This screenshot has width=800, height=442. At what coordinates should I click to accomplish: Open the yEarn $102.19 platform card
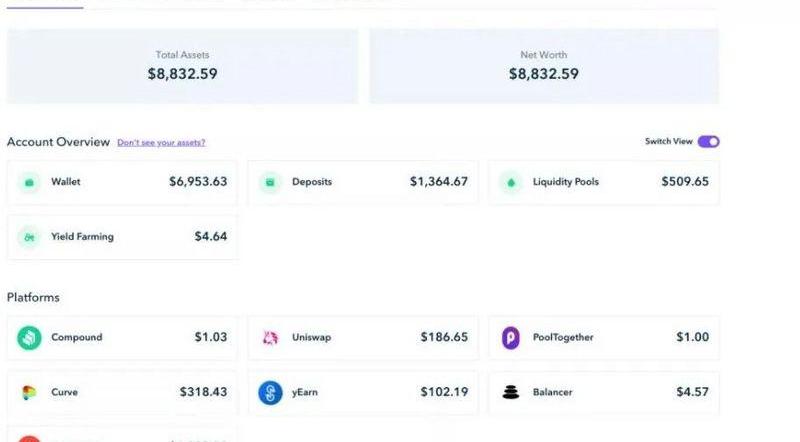[x=363, y=392]
